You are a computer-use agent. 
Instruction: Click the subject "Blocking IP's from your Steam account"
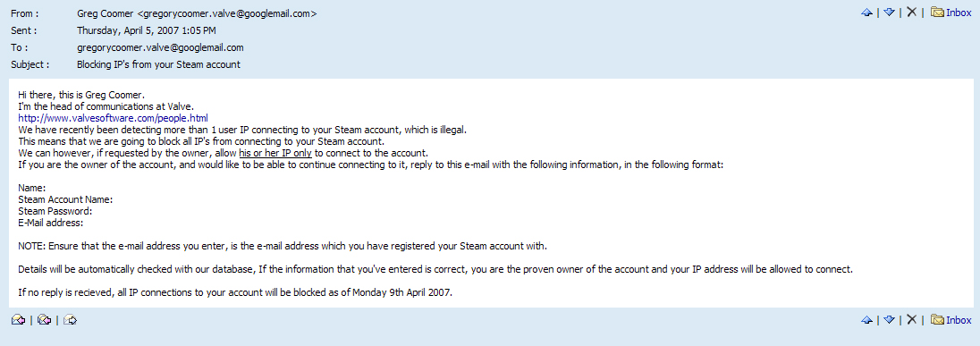pos(158,65)
